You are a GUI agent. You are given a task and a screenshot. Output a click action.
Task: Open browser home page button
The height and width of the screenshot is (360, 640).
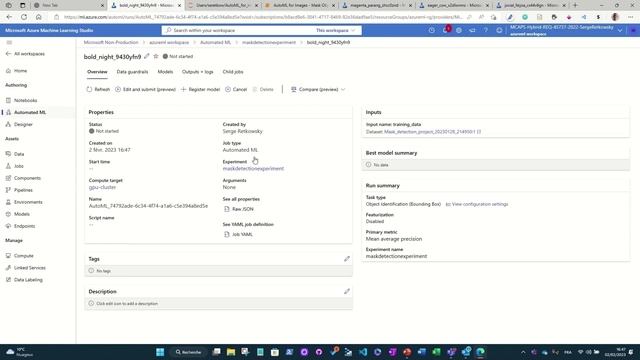(x=38, y=17)
